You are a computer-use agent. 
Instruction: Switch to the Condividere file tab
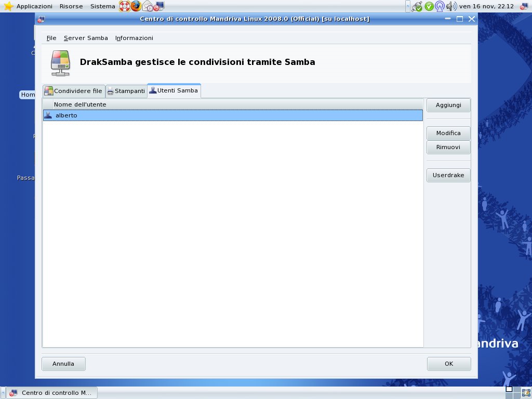tap(74, 91)
